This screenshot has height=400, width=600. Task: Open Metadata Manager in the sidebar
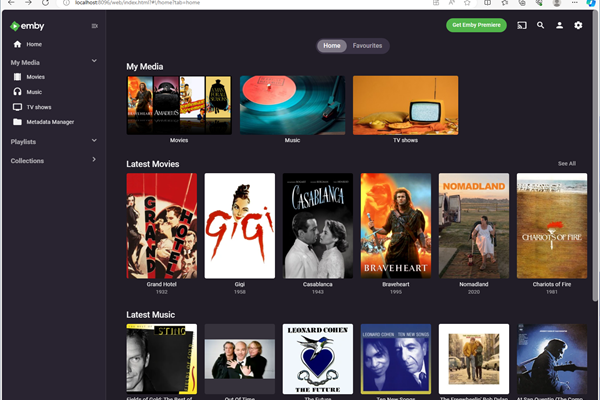coord(50,122)
